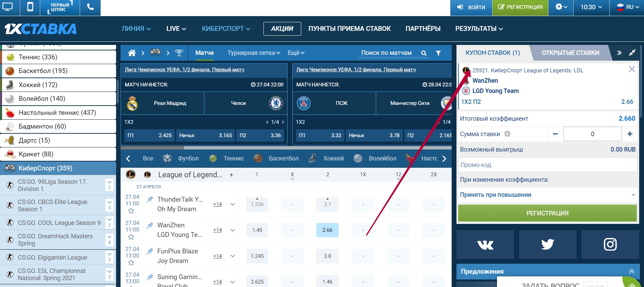
Task: Toggle the 2.66 odds for LGD Young Team
Action: point(327,230)
